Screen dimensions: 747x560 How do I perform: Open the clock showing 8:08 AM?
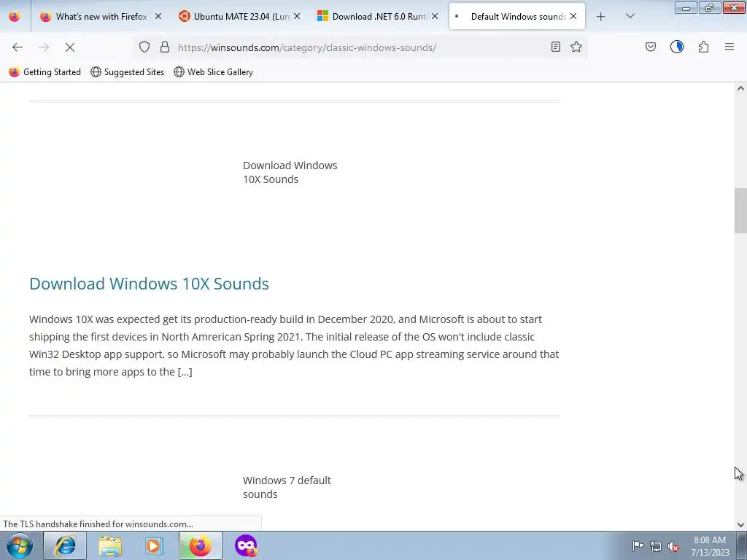pyautogui.click(x=710, y=545)
